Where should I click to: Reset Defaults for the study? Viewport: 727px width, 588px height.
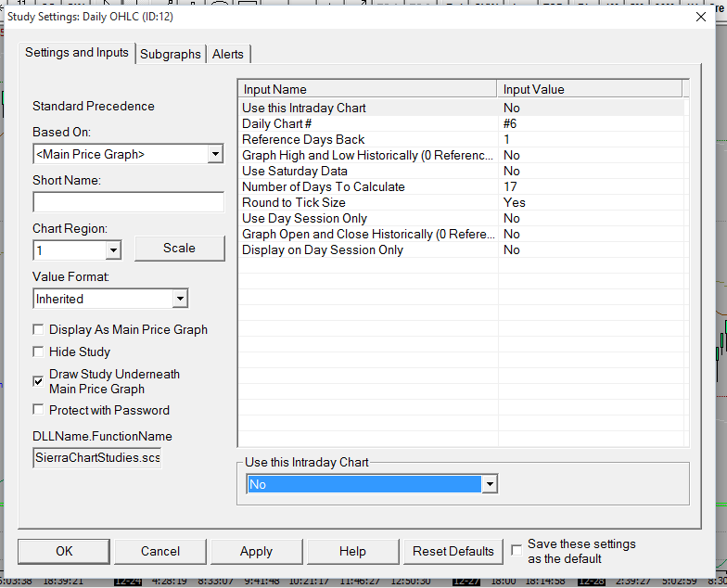coord(453,551)
